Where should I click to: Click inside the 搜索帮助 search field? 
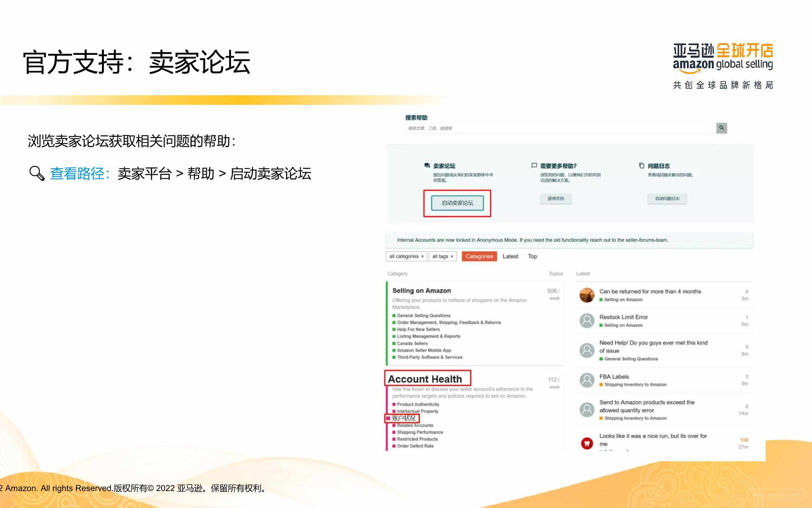pos(561,128)
